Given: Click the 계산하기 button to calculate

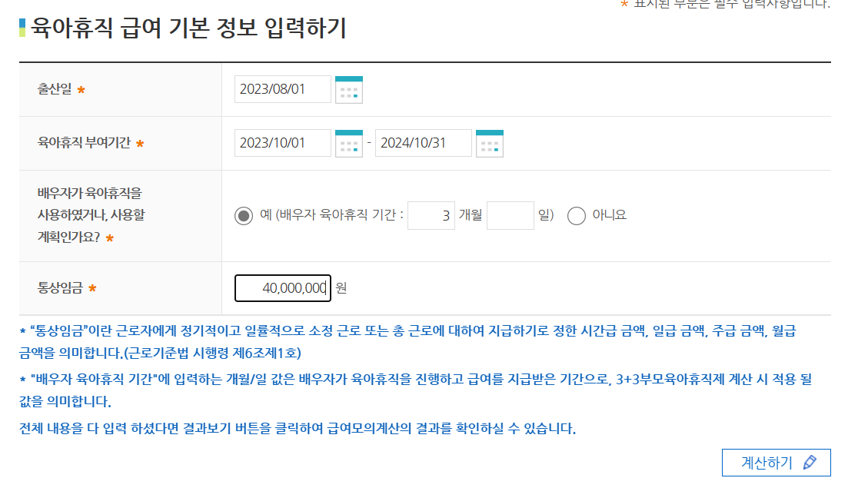Looking at the screenshot, I should pos(769,462).
